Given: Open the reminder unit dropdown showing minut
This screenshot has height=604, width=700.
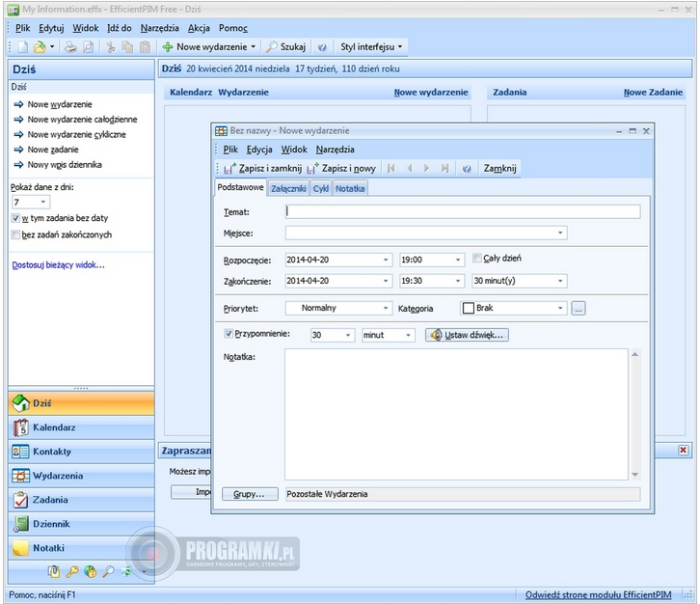Looking at the screenshot, I should pyautogui.click(x=408, y=335).
